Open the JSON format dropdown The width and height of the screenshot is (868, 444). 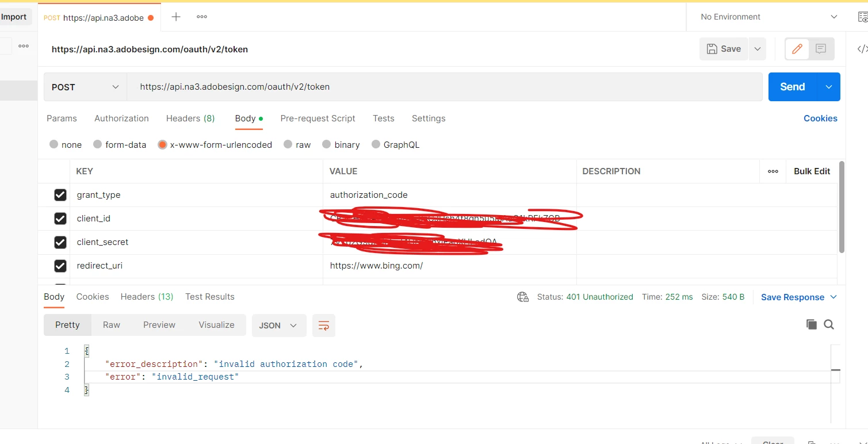tap(278, 326)
